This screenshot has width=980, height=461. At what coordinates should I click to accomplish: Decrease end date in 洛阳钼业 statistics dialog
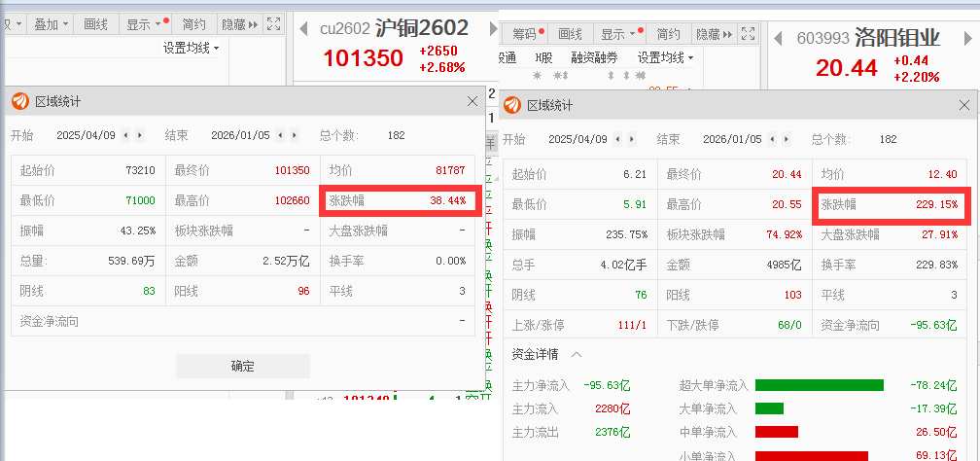pos(771,139)
